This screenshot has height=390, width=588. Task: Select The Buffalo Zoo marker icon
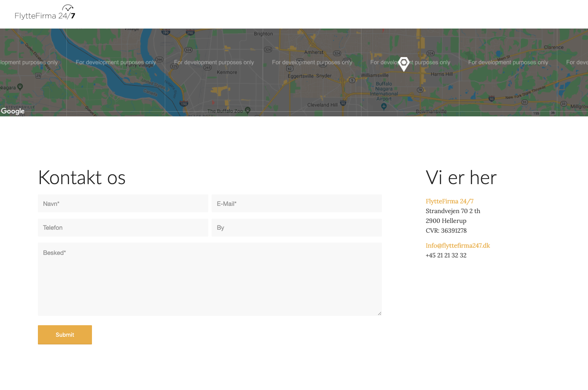click(247, 110)
